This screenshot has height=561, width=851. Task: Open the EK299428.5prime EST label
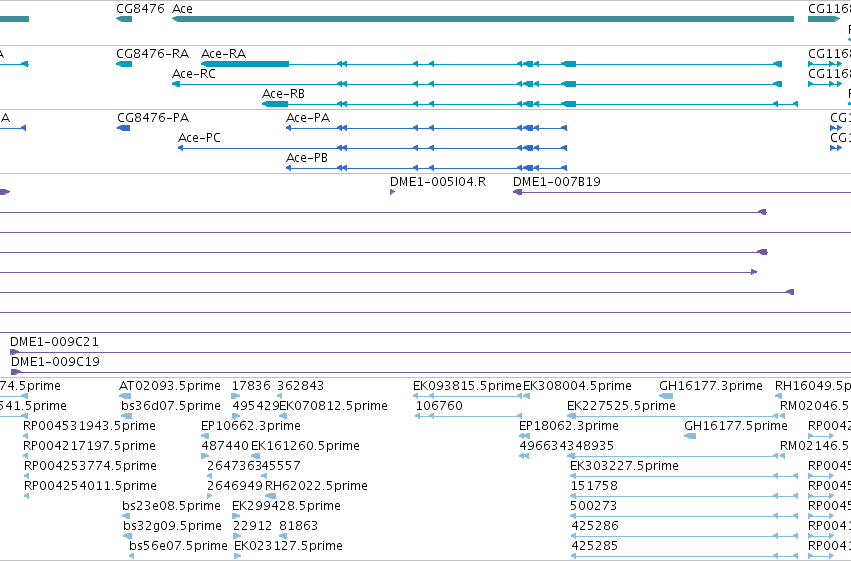pyautogui.click(x=287, y=506)
